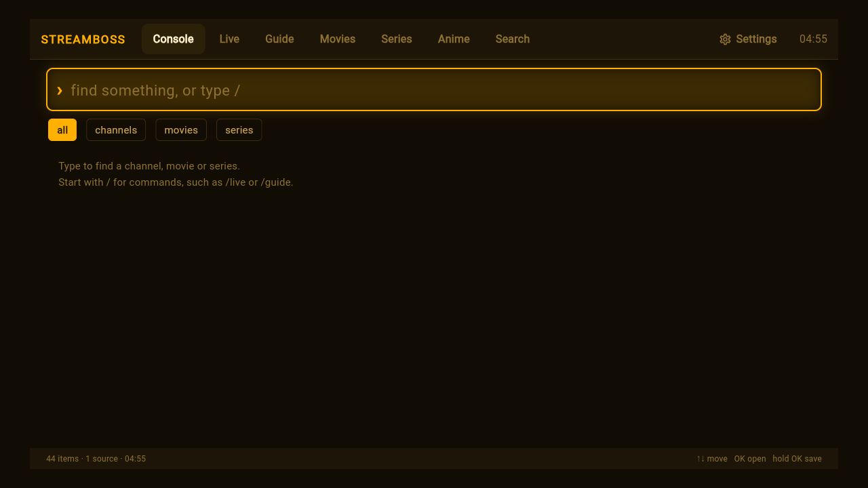Click the 'OK open' hint
Screen dimensions: 868x488
(750, 459)
